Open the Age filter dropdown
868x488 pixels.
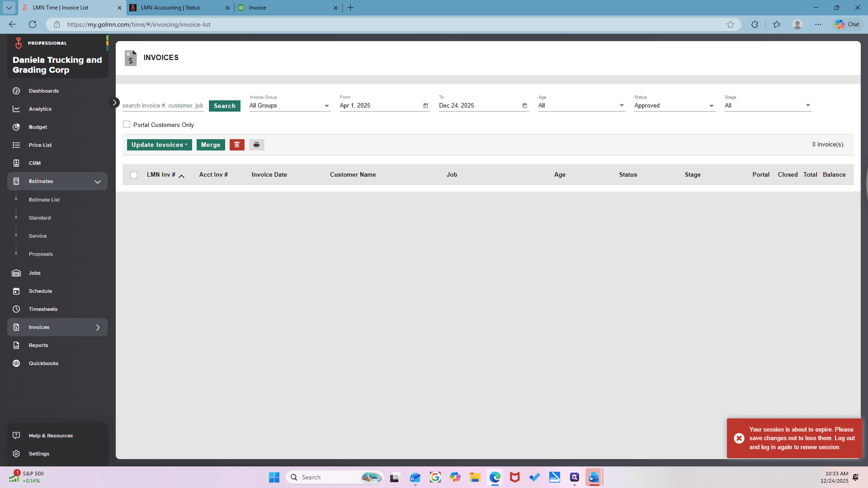582,106
